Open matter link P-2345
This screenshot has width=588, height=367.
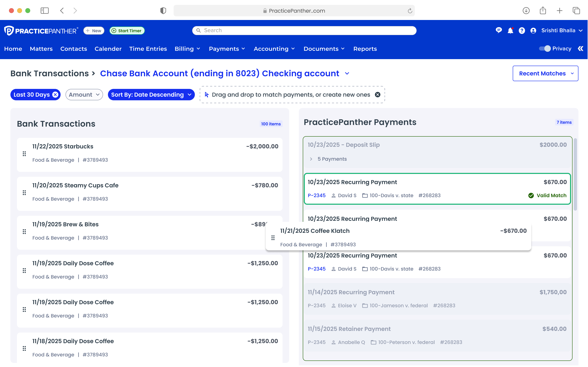[316, 195]
